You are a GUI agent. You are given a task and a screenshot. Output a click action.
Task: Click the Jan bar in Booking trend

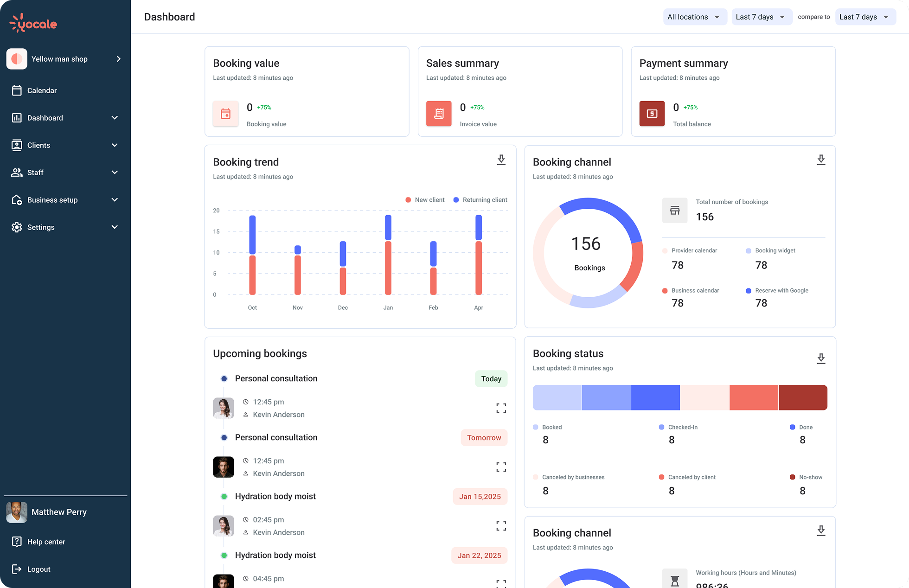tap(388, 255)
